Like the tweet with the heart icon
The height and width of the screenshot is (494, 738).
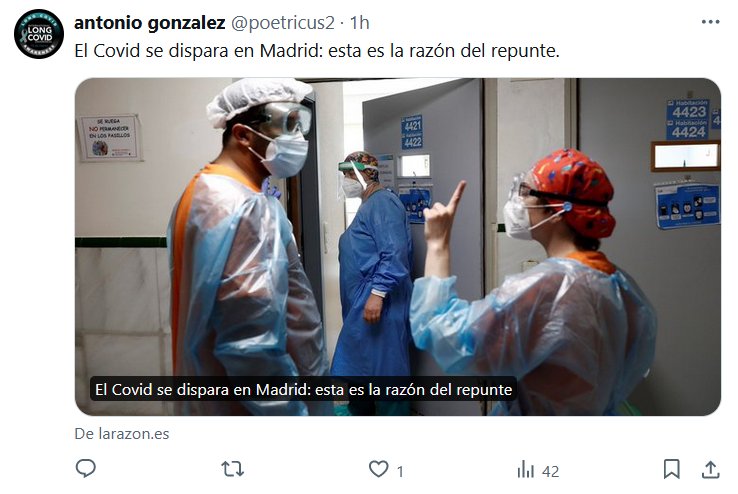pyautogui.click(x=378, y=469)
